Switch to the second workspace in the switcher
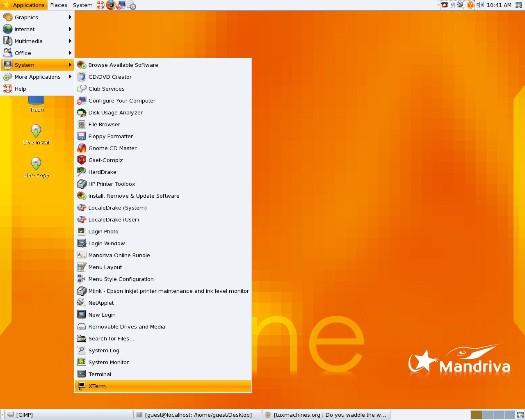 (x=488, y=415)
